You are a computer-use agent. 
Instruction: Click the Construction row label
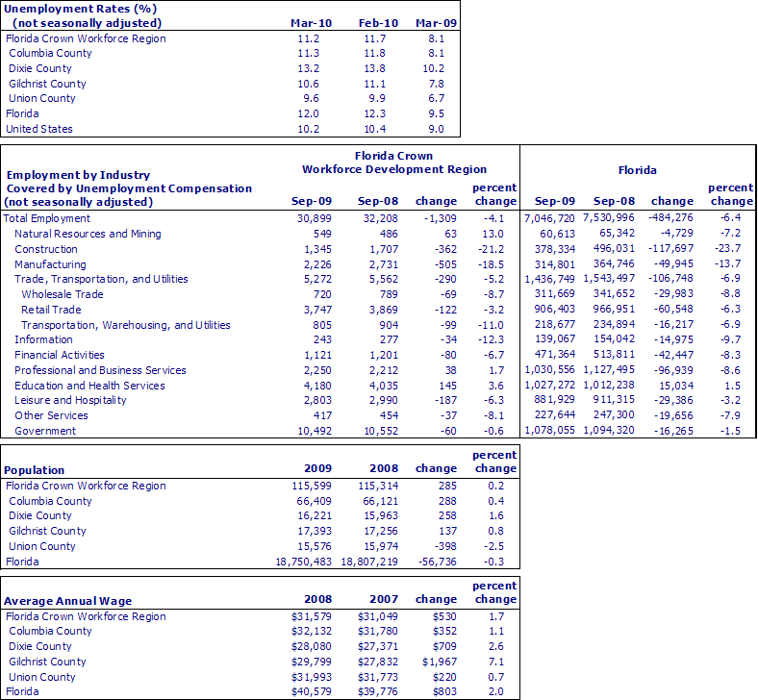45,249
